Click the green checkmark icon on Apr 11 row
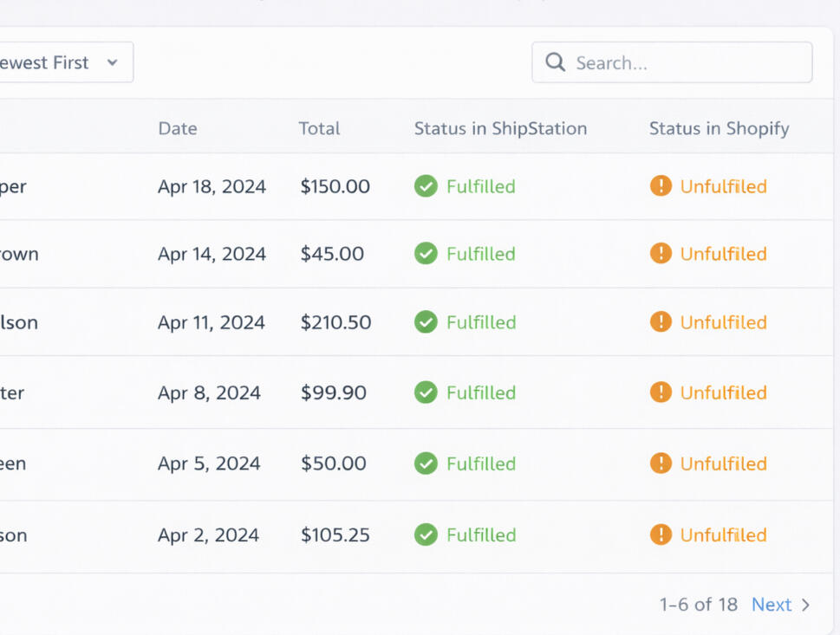 point(426,322)
